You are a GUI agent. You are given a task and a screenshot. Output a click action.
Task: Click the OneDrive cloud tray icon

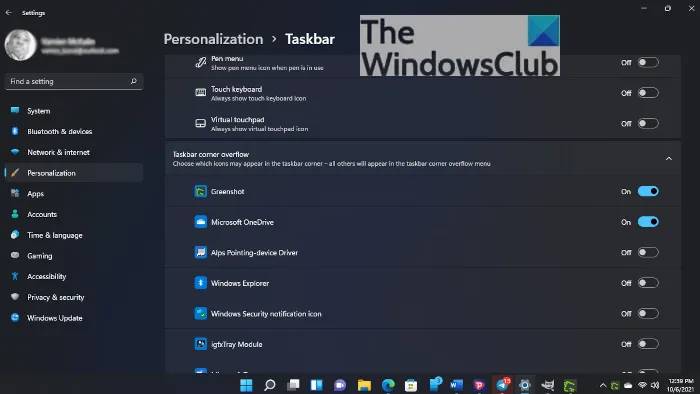[628, 385]
